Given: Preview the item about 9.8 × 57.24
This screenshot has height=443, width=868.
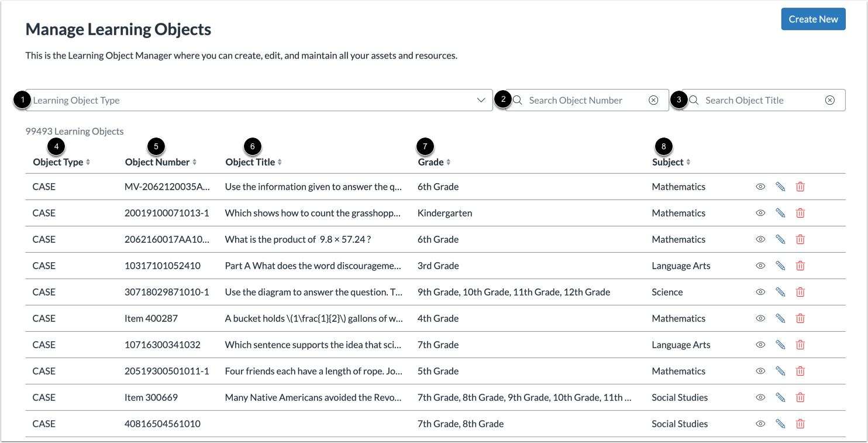Looking at the screenshot, I should (x=760, y=239).
